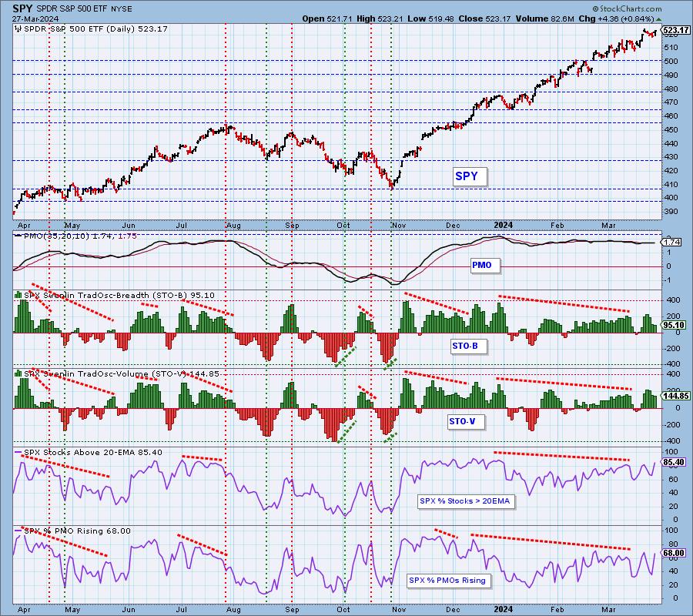
Task: Click the SPY ticker symbol heading
Action: (22, 8)
